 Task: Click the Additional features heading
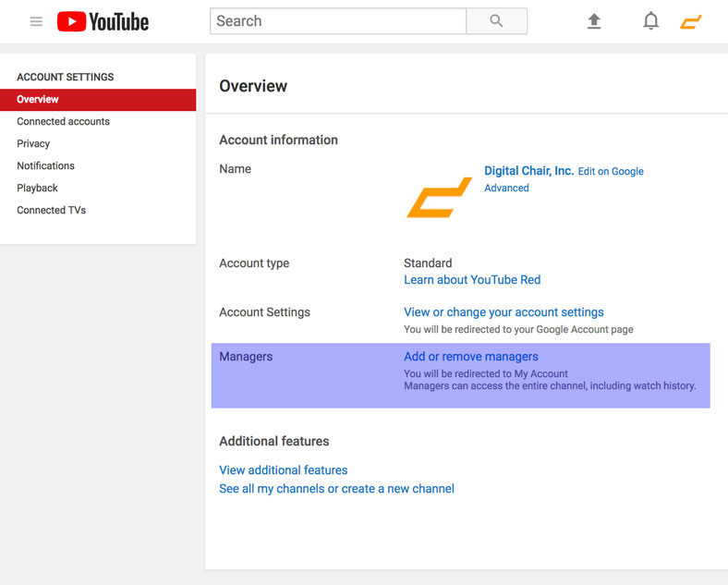click(274, 441)
